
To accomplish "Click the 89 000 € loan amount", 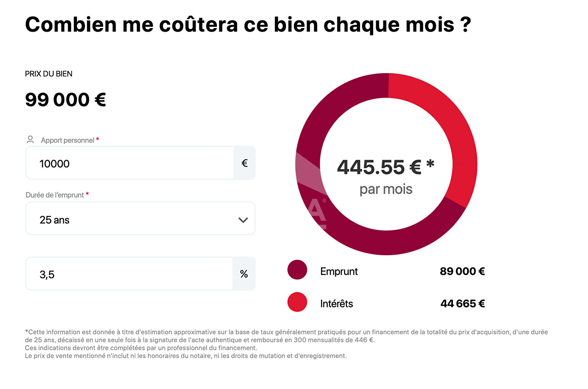I will coord(462,271).
